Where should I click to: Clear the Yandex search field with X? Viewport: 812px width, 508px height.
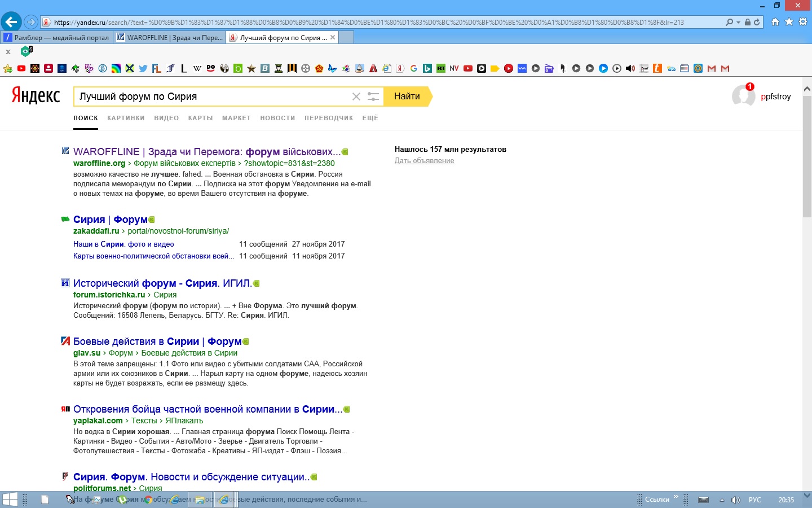point(356,97)
